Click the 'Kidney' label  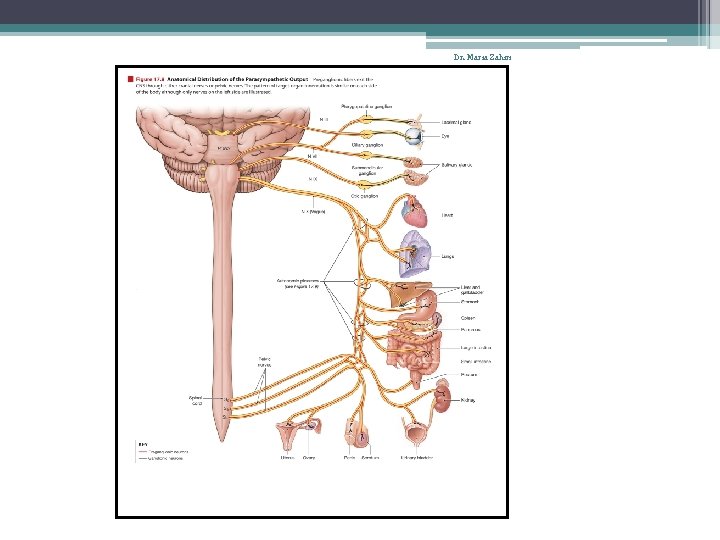(x=468, y=400)
